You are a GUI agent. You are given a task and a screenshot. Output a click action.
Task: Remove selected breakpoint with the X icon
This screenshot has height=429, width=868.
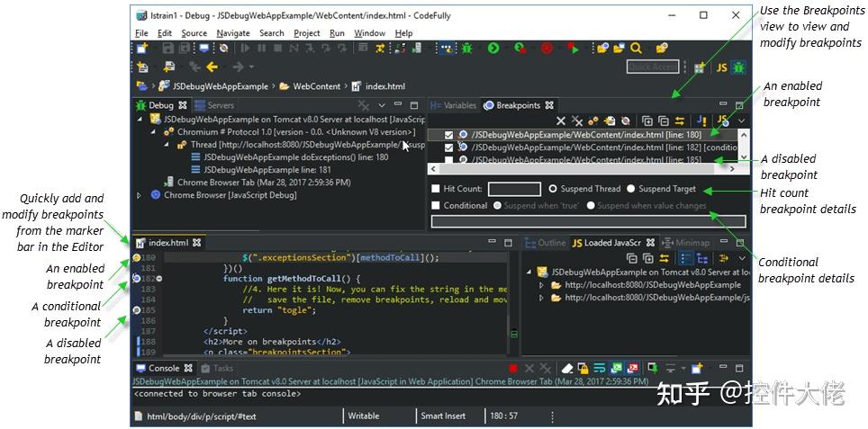click(561, 121)
